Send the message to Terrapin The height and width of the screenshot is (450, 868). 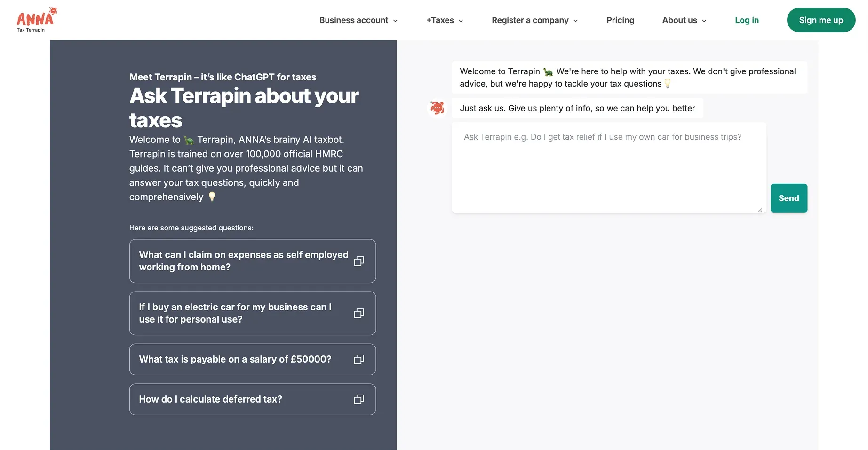(x=788, y=198)
